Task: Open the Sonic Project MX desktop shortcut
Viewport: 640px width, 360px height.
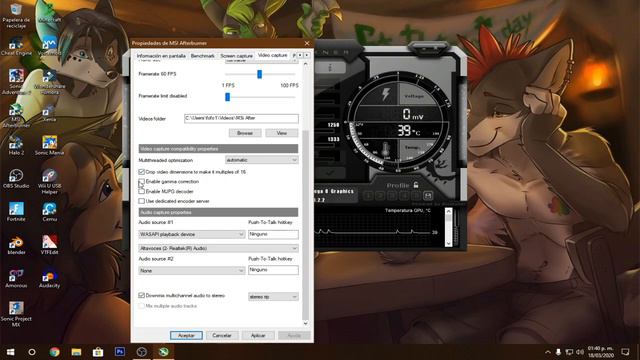Action: click(x=16, y=314)
